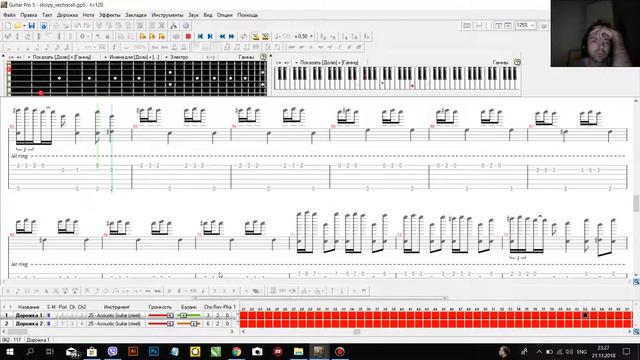Click the score vertical scrollbar thumb
The height and width of the screenshot is (360, 640).
pos(636,203)
